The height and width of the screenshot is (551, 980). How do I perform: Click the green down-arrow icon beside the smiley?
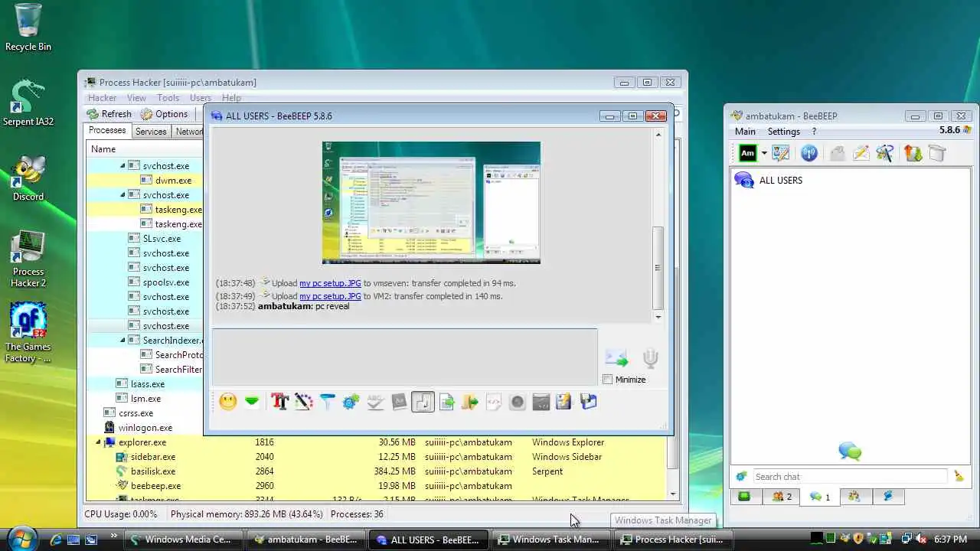point(252,402)
